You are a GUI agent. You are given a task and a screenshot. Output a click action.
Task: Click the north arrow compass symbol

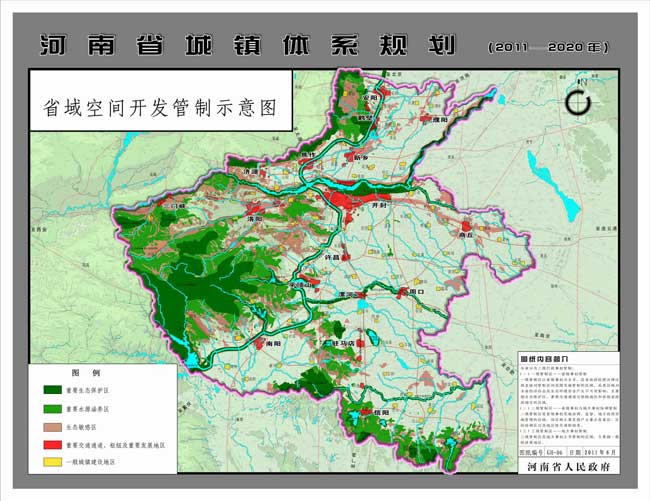[x=577, y=102]
